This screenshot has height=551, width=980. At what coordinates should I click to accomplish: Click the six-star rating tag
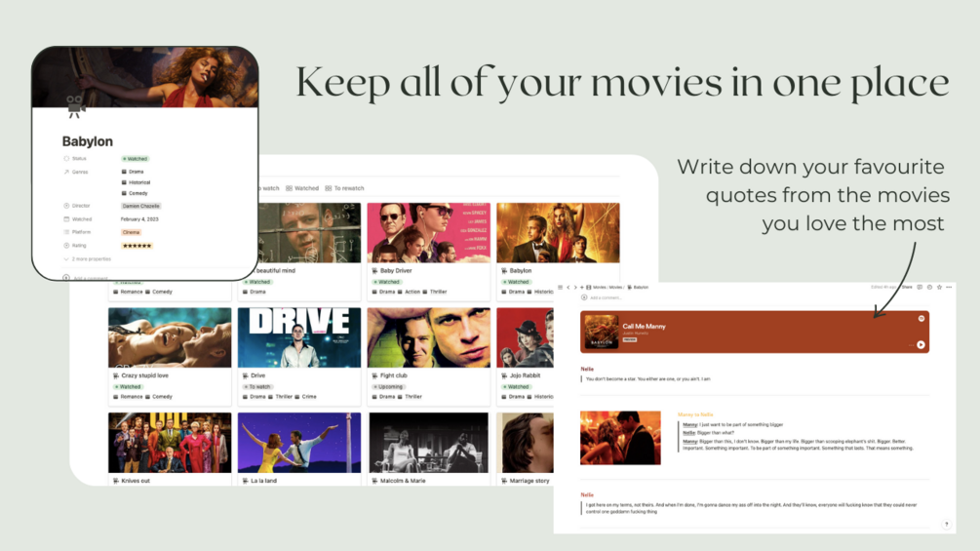pos(137,246)
